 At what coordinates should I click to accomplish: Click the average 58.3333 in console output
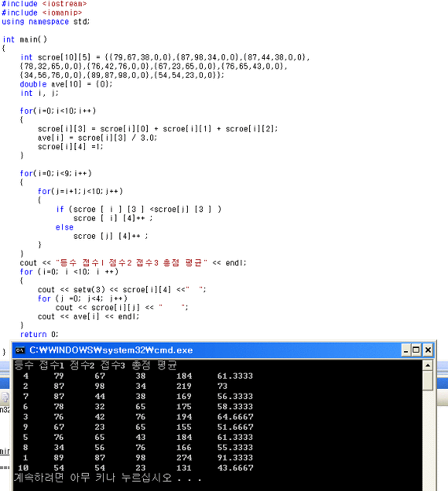coord(235,407)
